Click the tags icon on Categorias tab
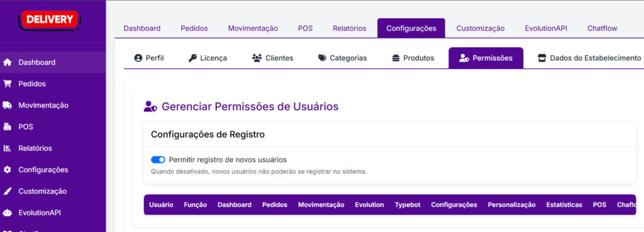The width and height of the screenshot is (644, 232). coord(323,58)
